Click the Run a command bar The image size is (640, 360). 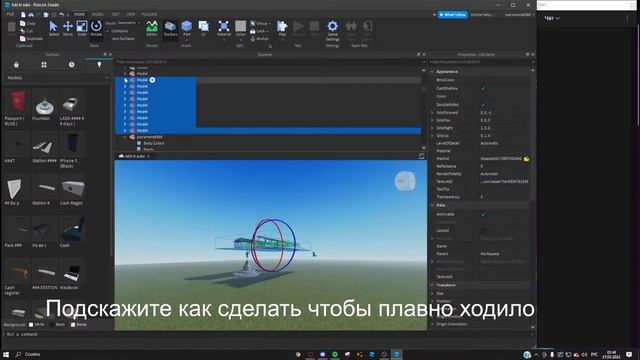coord(269,334)
